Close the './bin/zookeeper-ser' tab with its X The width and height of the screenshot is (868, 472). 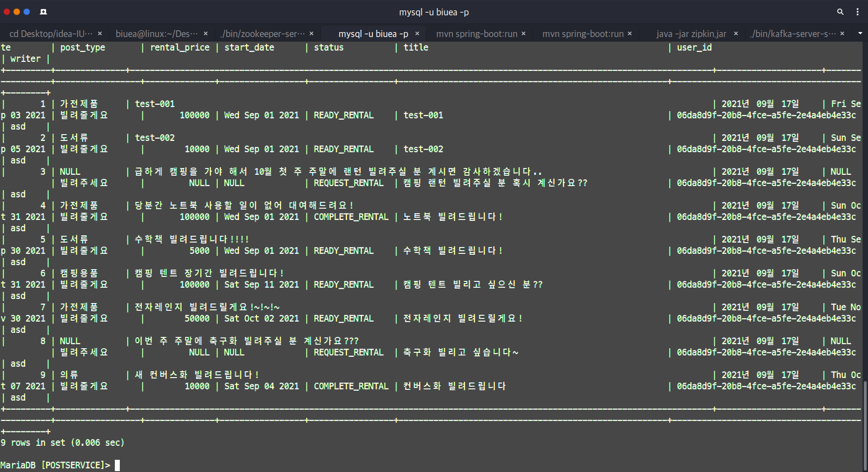pyautogui.click(x=311, y=33)
